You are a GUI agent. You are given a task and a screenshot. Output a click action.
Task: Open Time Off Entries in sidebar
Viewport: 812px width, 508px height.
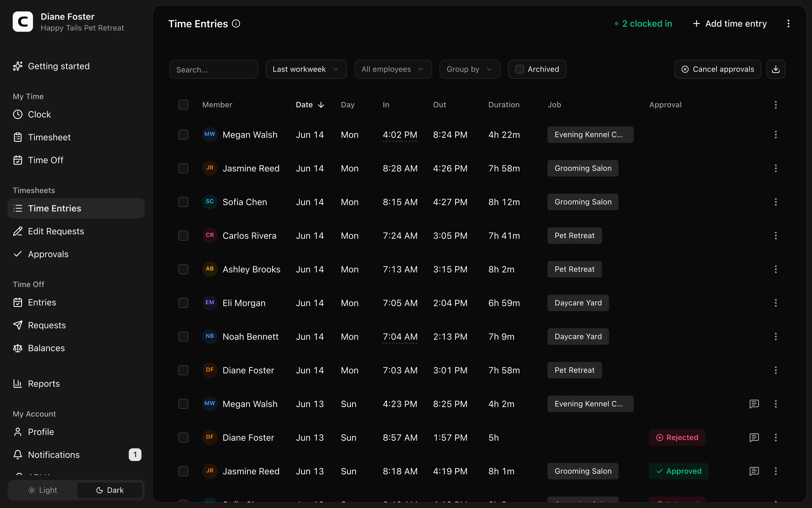tap(76, 302)
